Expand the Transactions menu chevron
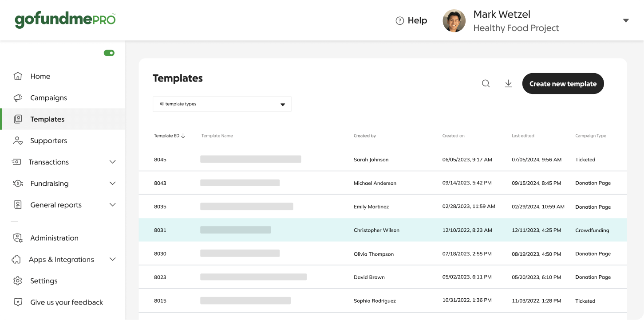 (x=113, y=162)
